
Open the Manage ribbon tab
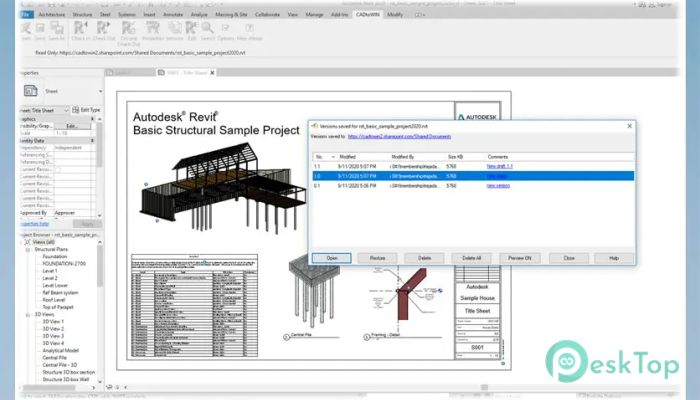click(x=314, y=14)
